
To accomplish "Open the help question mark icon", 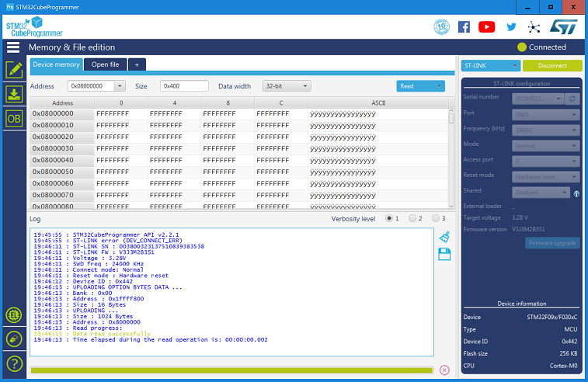I will [x=14, y=363].
